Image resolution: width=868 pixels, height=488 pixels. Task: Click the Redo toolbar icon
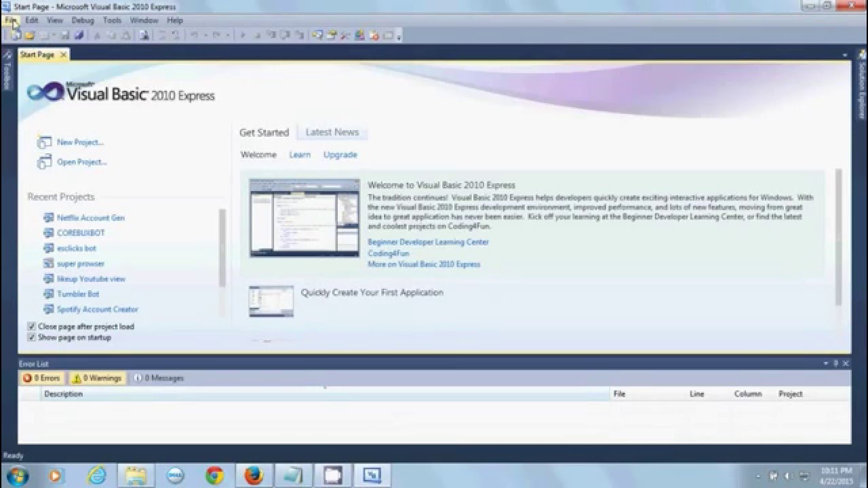(x=215, y=35)
